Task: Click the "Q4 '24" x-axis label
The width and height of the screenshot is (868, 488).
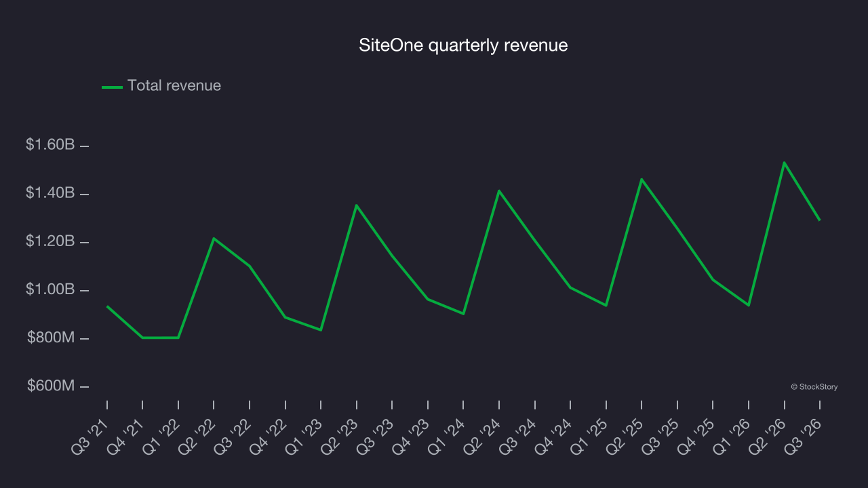Action: (x=553, y=436)
